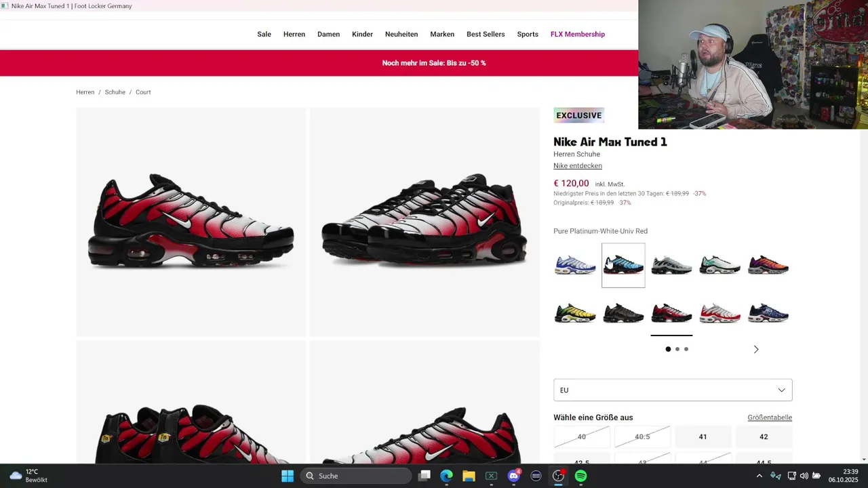Screen dimensions: 868x488
Task: Launch Microsoft Edge from the taskbar
Action: point(446,476)
